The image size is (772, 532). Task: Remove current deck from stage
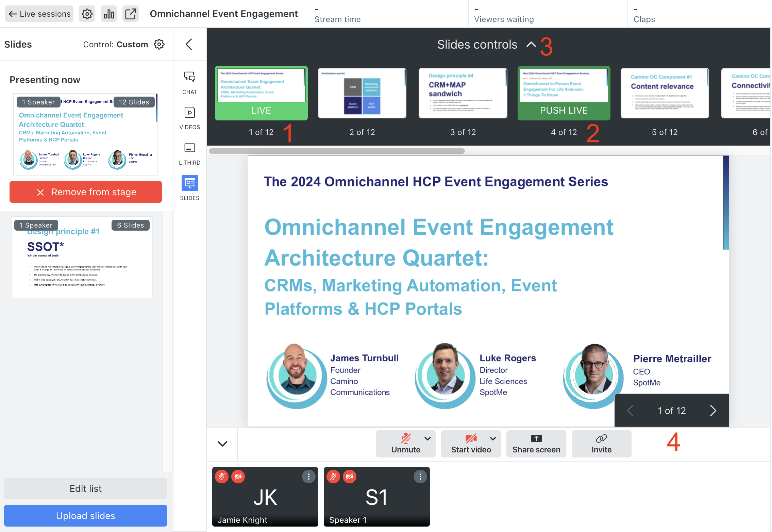point(86,192)
